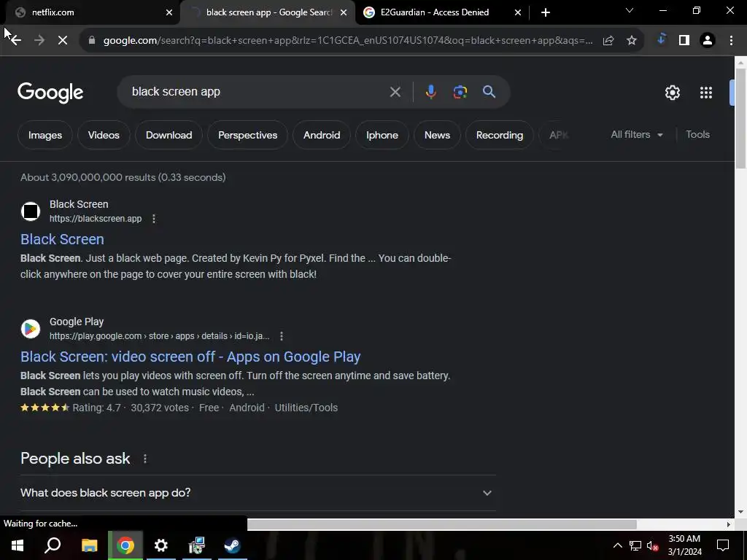Select the News filter chip
This screenshot has height=560, width=747.
pyautogui.click(x=437, y=135)
